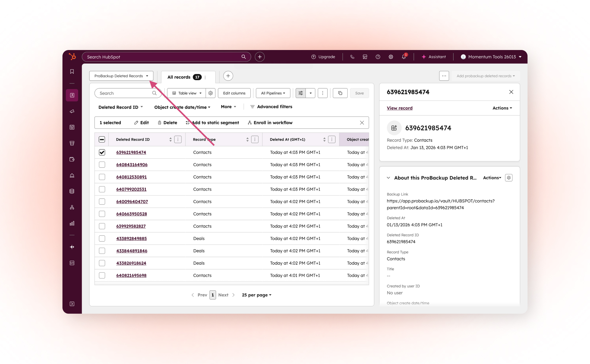Click the View record link
This screenshot has height=364, width=590.
[x=400, y=108]
